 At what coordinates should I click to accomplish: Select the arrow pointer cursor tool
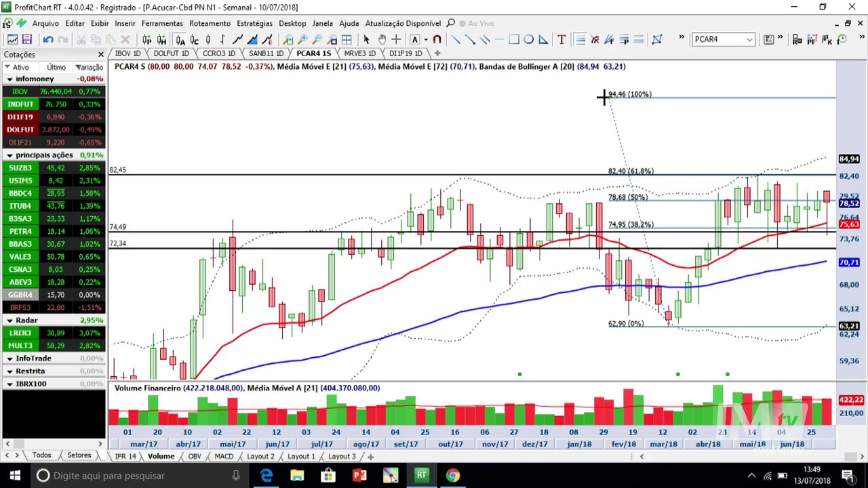pyautogui.click(x=366, y=39)
